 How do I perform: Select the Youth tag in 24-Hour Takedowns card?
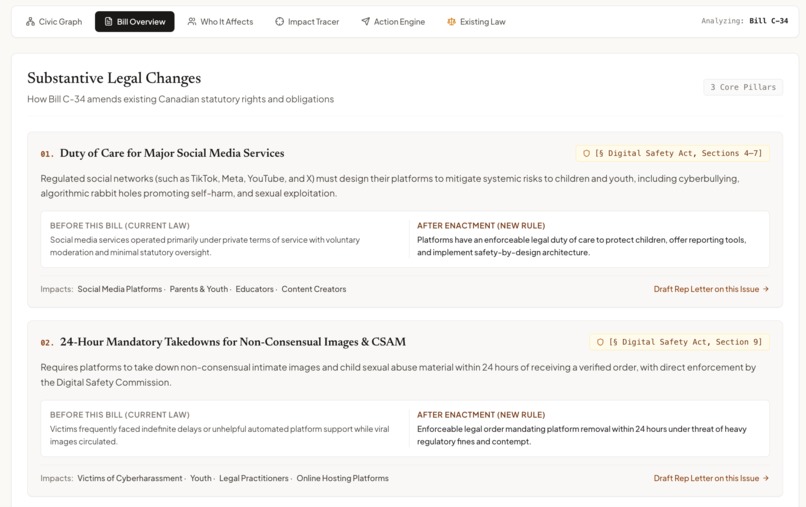[x=200, y=478]
